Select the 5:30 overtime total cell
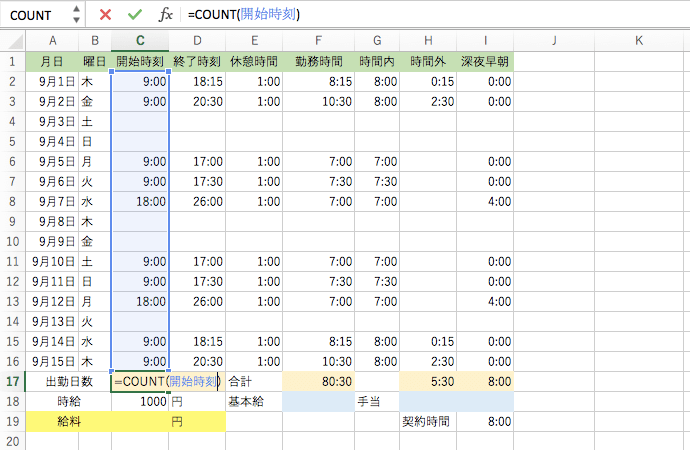Image resolution: width=690 pixels, height=450 pixels. pyautogui.click(x=428, y=381)
